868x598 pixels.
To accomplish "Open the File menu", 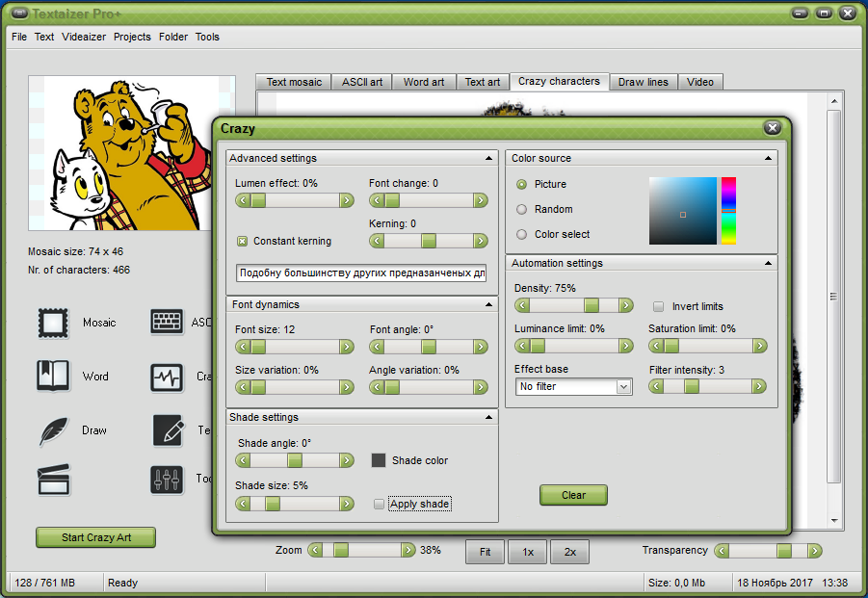I will pyautogui.click(x=19, y=37).
